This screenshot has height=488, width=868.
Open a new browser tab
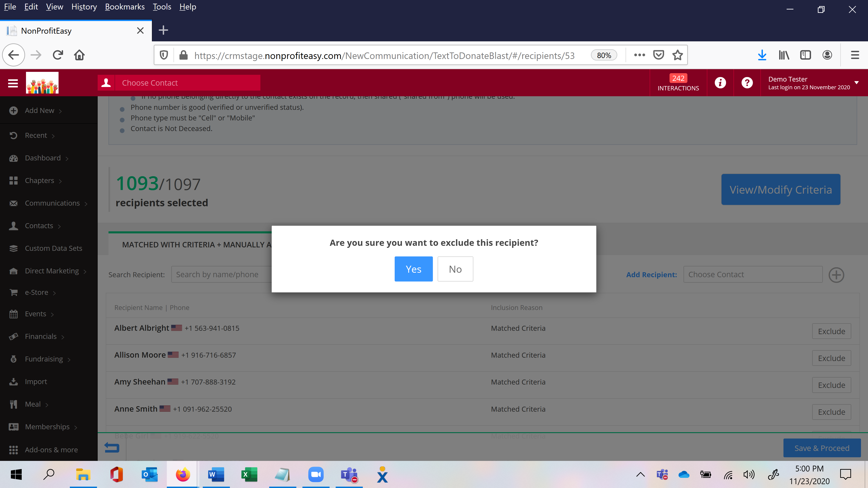163,30
